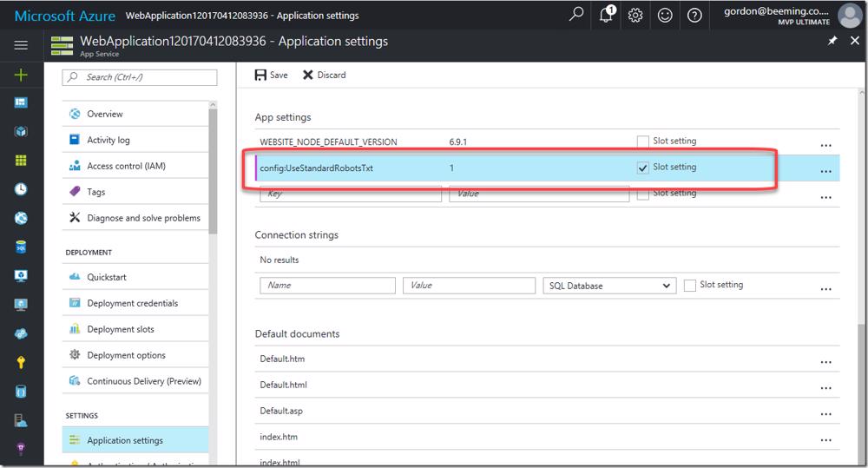Select the Application settings menu item

[x=135, y=440]
